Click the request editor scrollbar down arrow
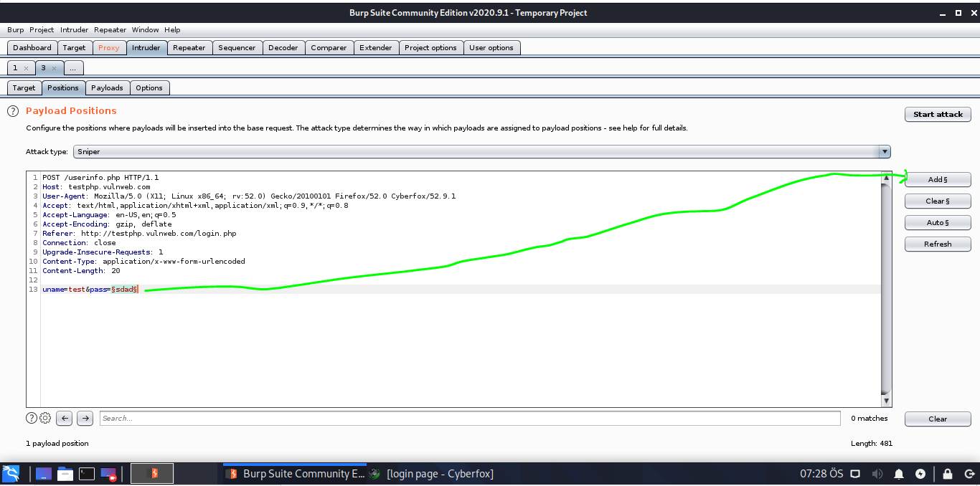980x486 pixels. coord(887,402)
